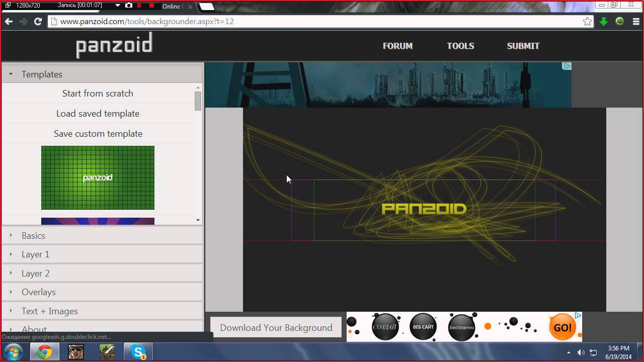This screenshot has width=644, height=362.
Task: Expand the Layer 1 section
Action: point(102,254)
